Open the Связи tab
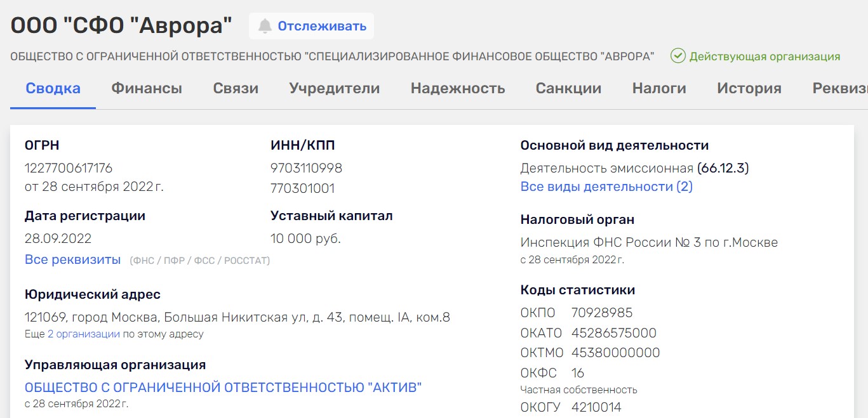 point(236,89)
